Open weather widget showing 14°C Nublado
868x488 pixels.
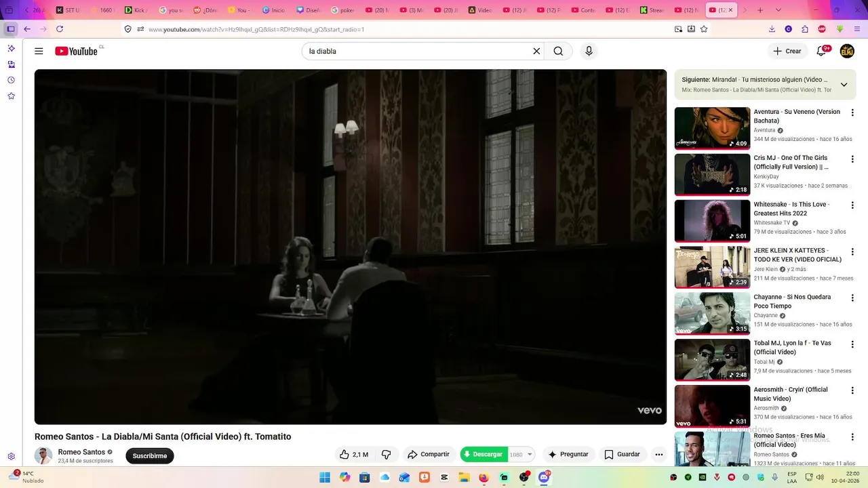pyautogui.click(x=26, y=477)
